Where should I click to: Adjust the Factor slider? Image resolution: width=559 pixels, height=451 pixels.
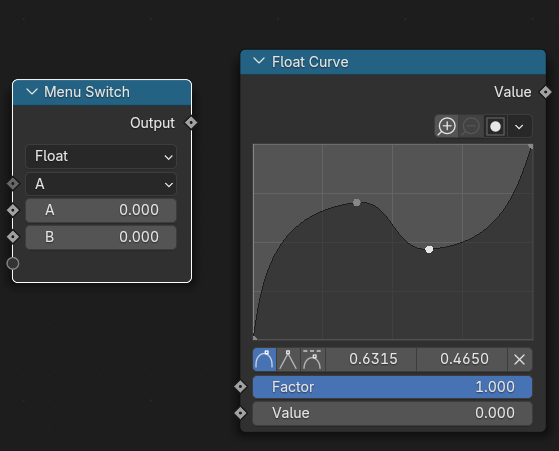[392, 387]
